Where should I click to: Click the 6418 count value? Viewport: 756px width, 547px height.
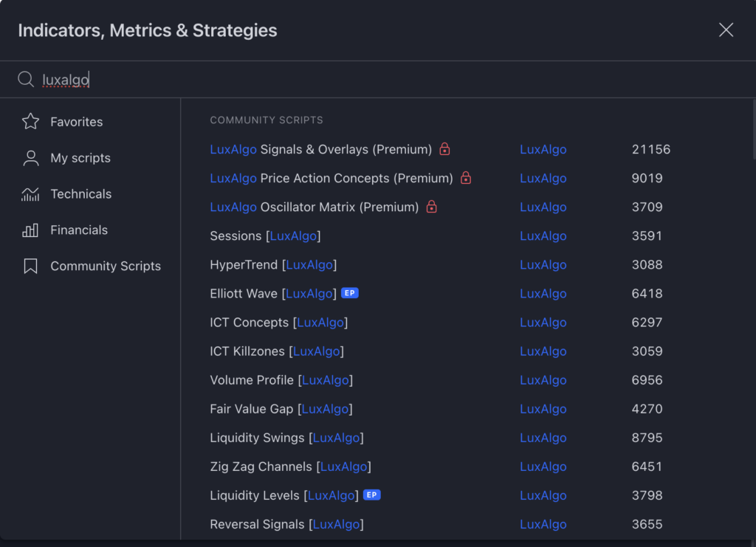coord(647,294)
